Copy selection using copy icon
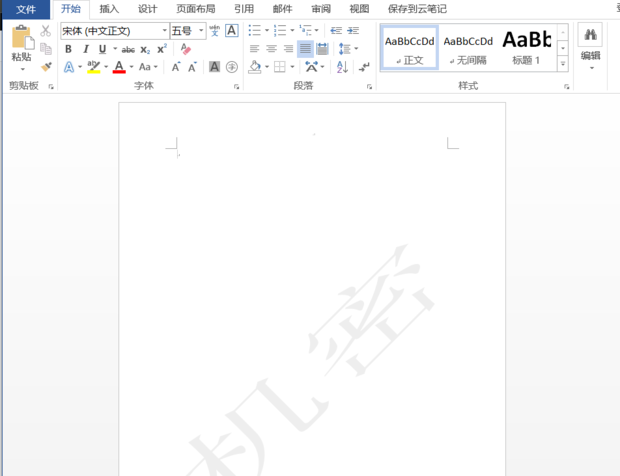Image resolution: width=620 pixels, height=476 pixels. [46, 49]
